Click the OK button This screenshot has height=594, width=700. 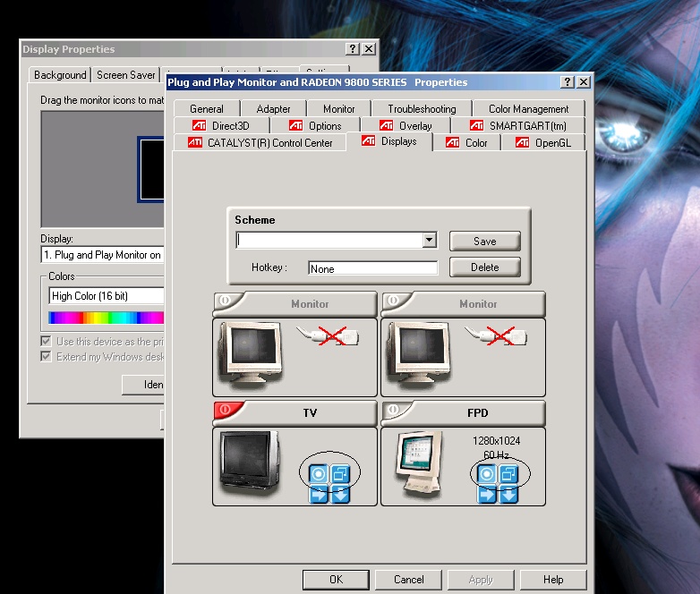[x=337, y=580]
